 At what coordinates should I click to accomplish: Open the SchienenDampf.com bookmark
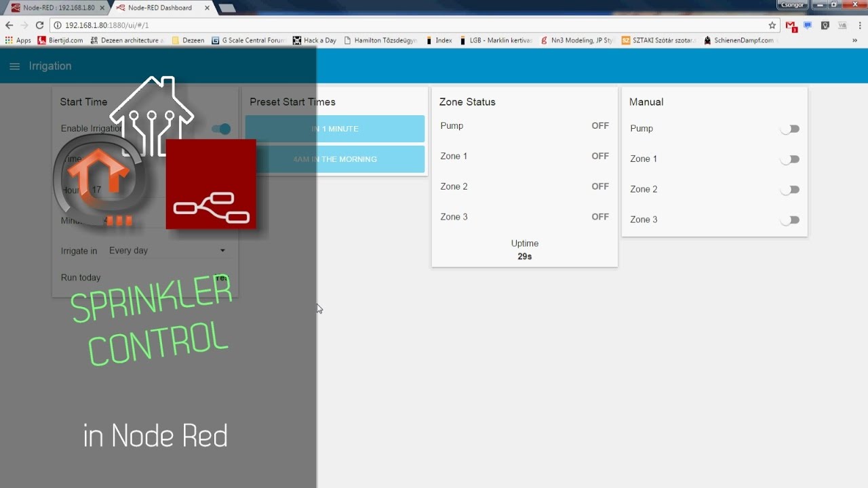pyautogui.click(x=739, y=41)
